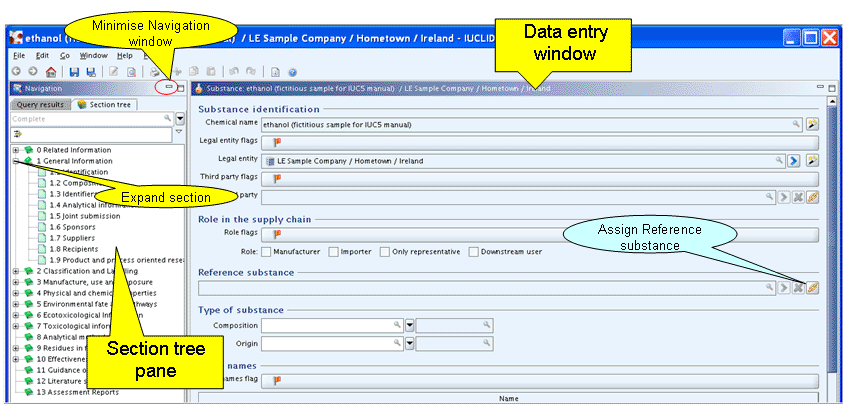Click the Undo toolbar icon
Viewport: 850px width, 407px height.
tap(234, 71)
